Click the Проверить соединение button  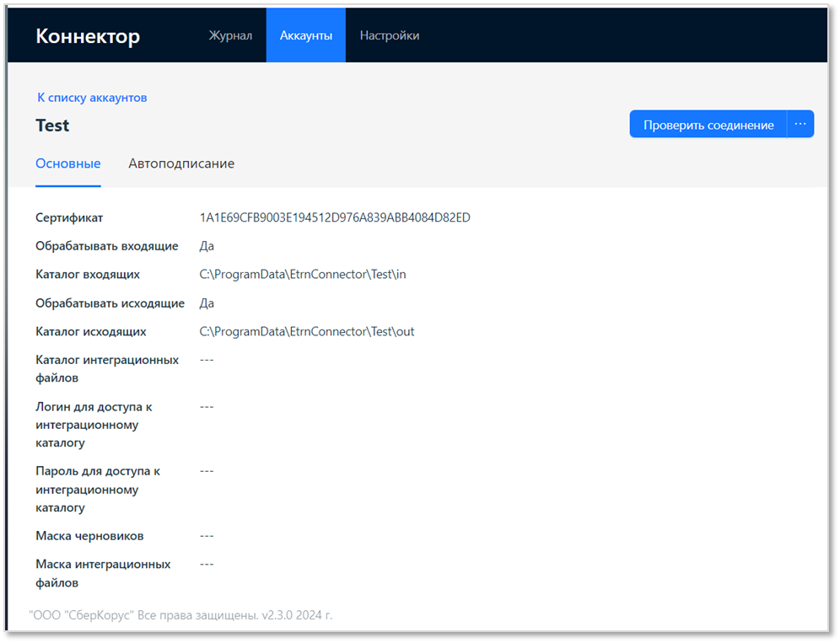pyautogui.click(x=708, y=124)
